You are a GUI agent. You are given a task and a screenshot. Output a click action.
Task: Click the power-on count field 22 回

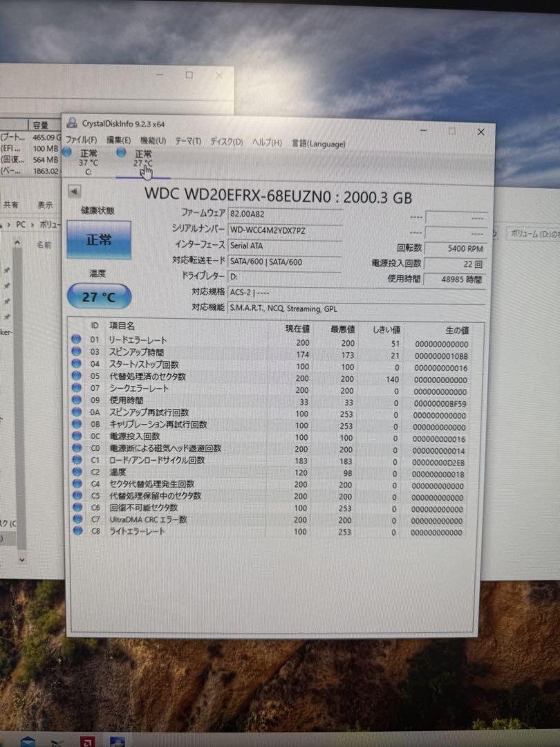(455, 264)
